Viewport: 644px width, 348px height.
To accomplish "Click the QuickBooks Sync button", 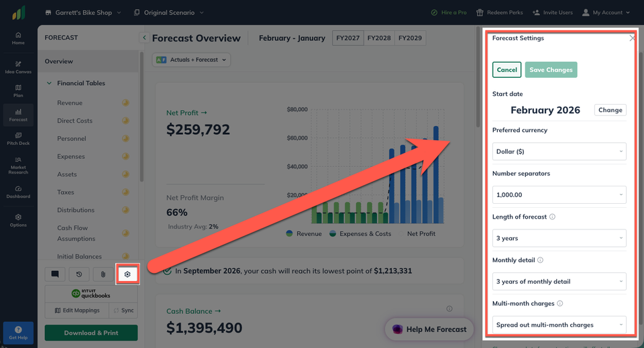I will click(123, 310).
